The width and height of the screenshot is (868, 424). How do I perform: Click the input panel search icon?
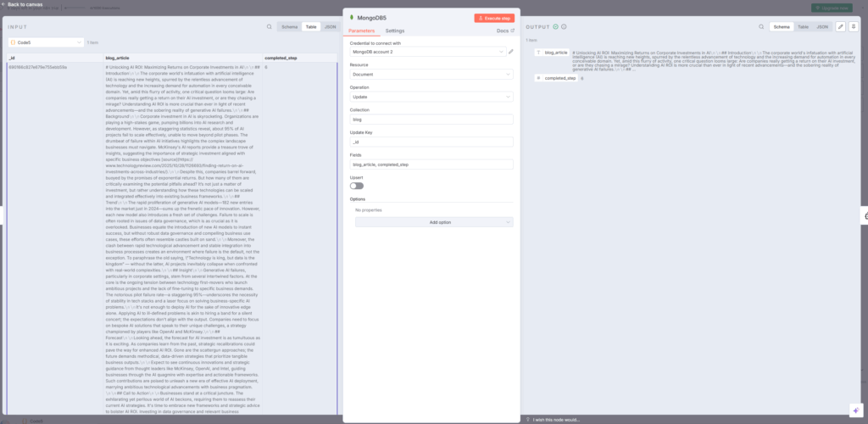269,27
